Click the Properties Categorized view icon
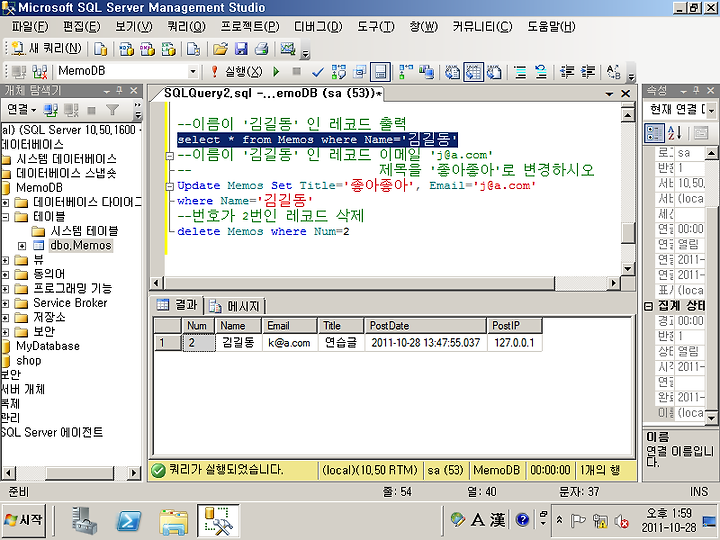Image resolution: width=720 pixels, height=540 pixels. click(x=654, y=133)
